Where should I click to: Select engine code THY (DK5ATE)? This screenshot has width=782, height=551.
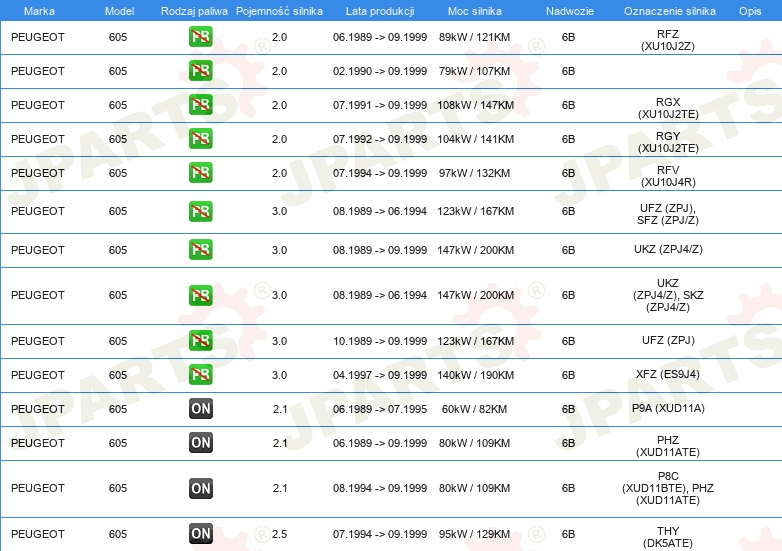(x=668, y=537)
